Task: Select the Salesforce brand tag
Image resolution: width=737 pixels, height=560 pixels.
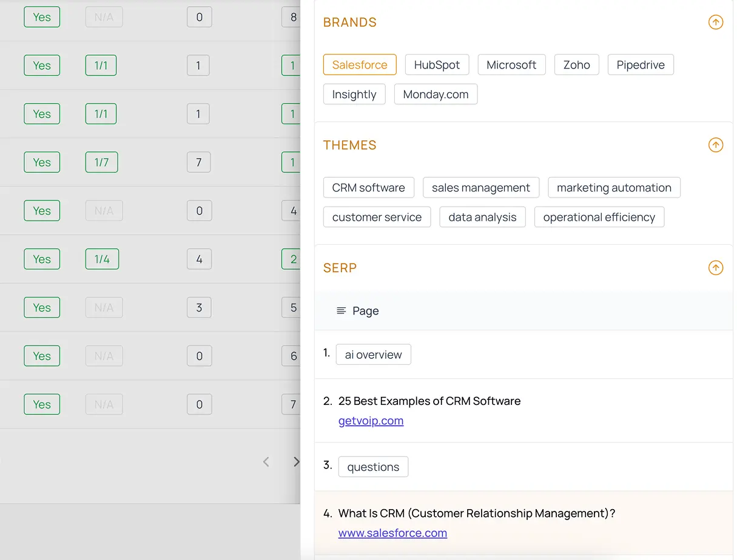Action: (x=360, y=65)
